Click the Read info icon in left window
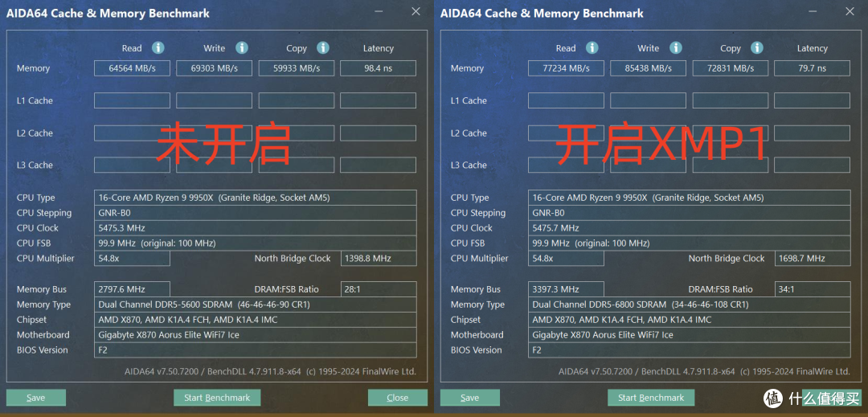Screen dimensions: 868x417 coord(158,48)
